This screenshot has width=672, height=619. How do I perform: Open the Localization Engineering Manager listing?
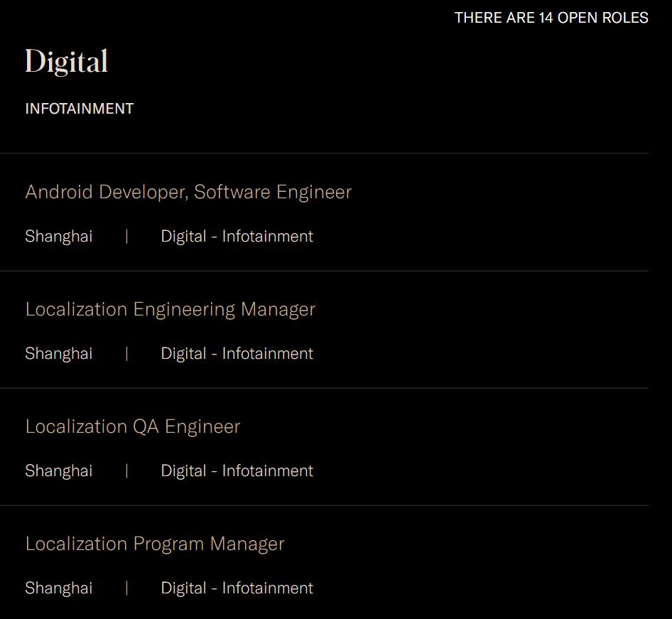[x=170, y=309]
